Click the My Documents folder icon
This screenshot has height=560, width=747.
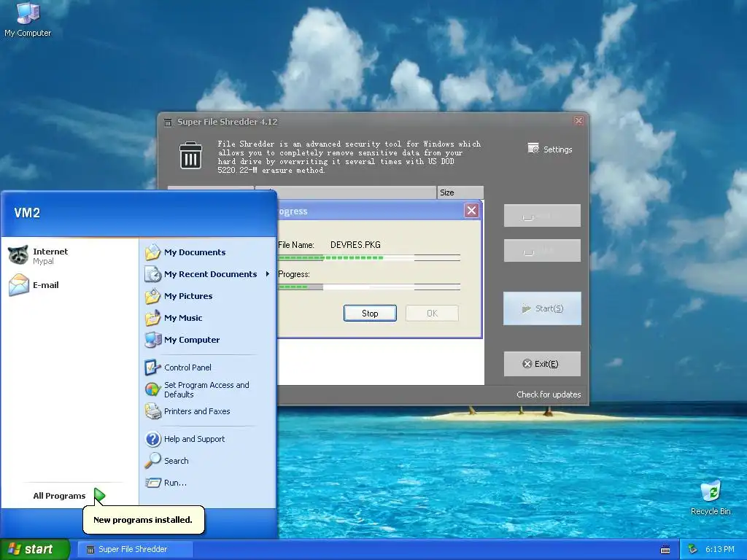click(153, 252)
